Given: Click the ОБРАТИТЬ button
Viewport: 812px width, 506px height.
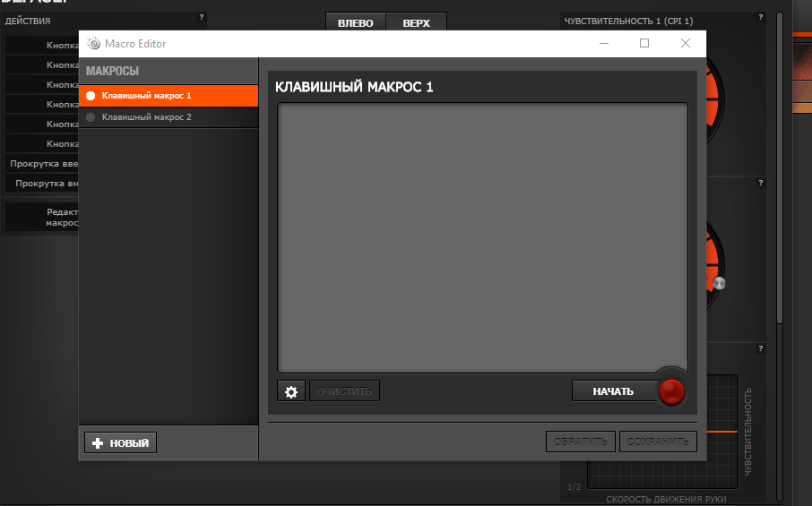Looking at the screenshot, I should (x=581, y=442).
